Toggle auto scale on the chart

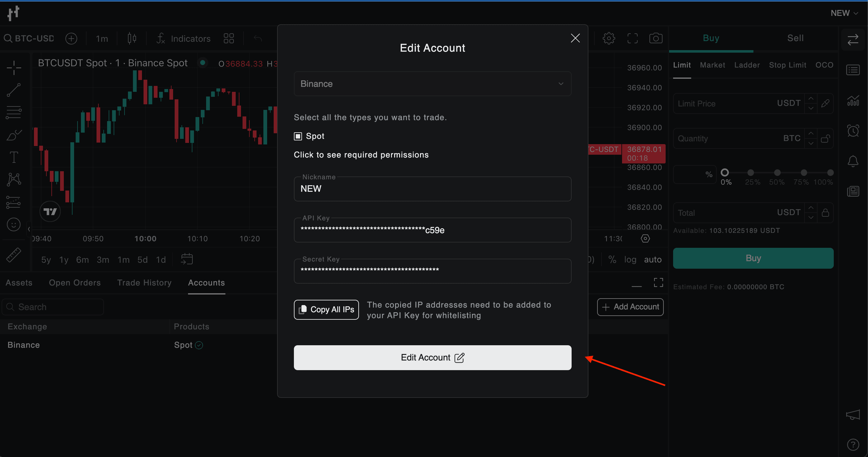[x=653, y=259]
